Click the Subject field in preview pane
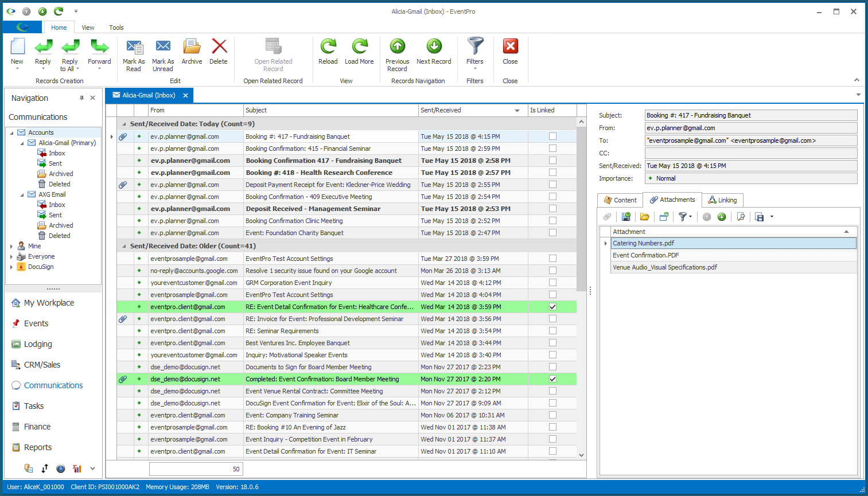The width and height of the screenshot is (868, 496). coord(751,115)
